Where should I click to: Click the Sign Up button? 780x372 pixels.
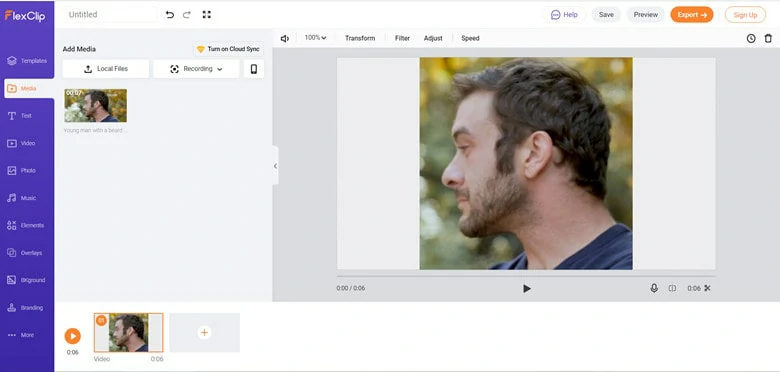tap(745, 14)
